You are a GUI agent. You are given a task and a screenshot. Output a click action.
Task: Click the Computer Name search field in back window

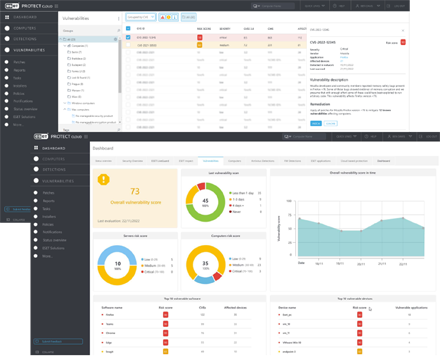coord(273,6)
